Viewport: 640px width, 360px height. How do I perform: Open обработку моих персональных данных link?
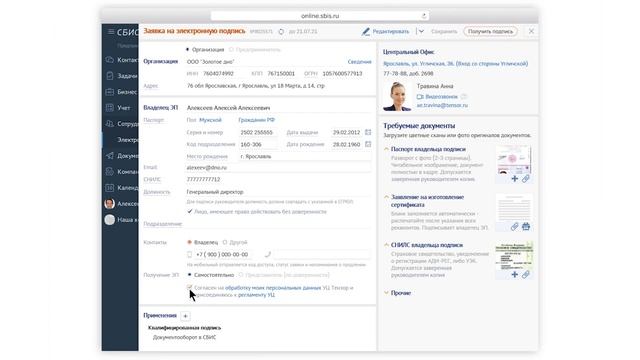(273, 288)
